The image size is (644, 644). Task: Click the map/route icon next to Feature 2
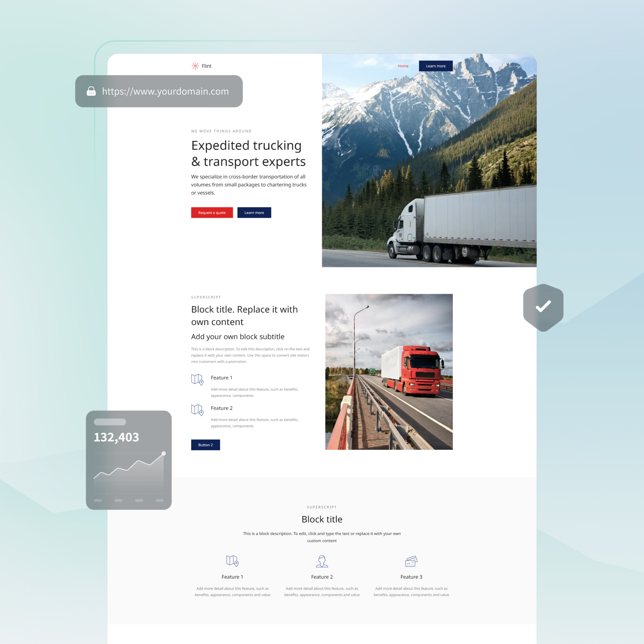tap(197, 410)
